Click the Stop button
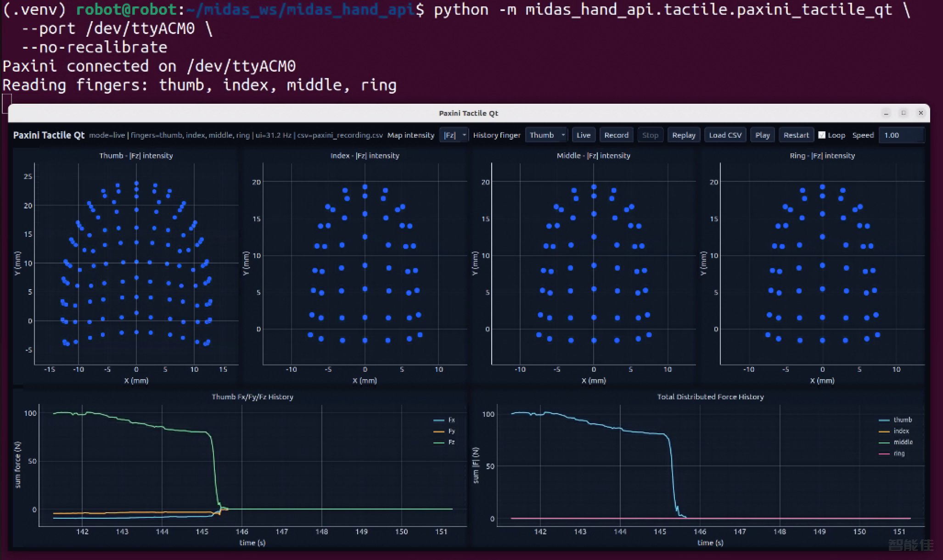943x560 pixels. pyautogui.click(x=650, y=135)
